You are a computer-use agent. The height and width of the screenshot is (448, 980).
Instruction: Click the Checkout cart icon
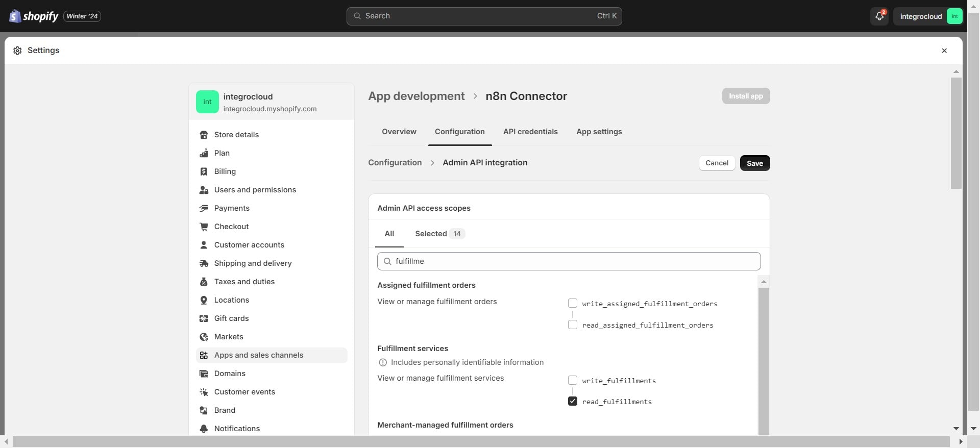[x=204, y=227]
